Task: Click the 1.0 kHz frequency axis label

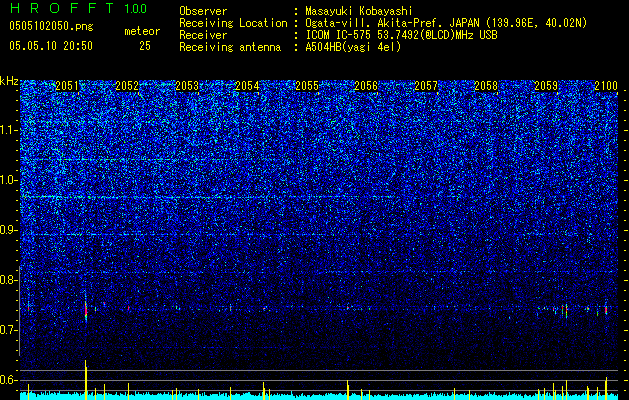Action: coord(9,180)
